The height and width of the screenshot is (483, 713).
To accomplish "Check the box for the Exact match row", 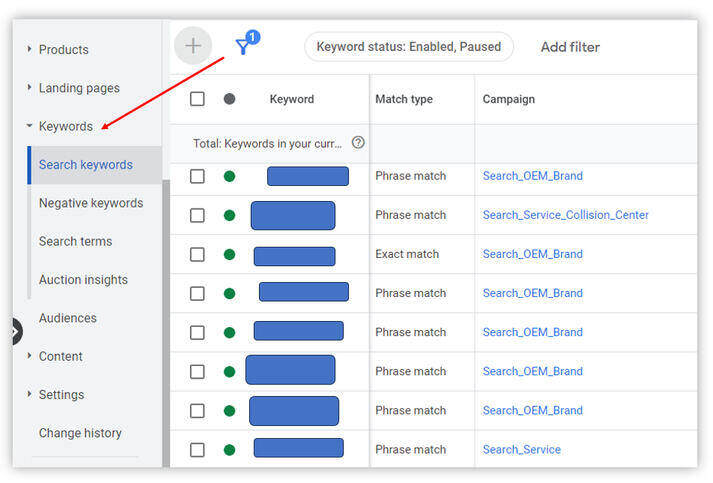I will pos(197,254).
